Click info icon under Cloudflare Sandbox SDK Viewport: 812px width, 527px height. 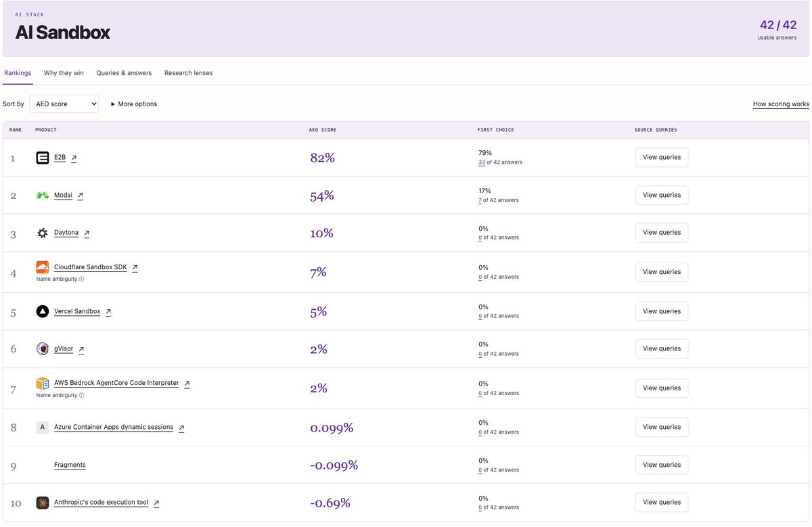(82, 279)
